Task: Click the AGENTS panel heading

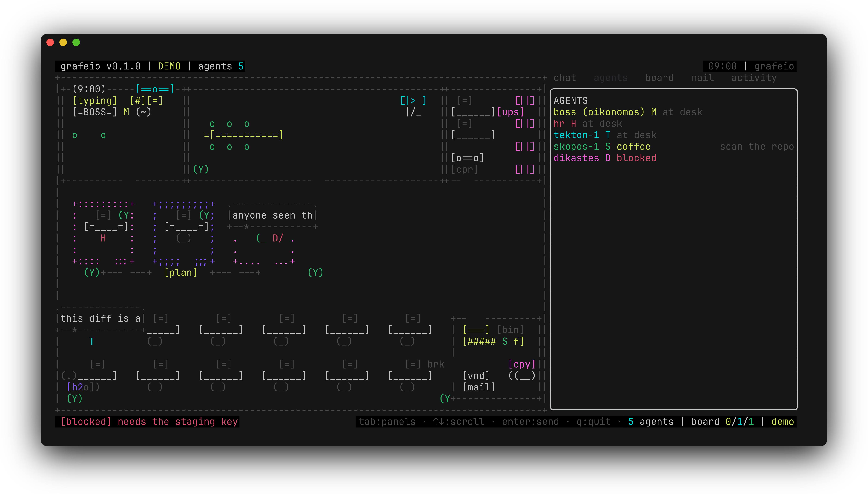Action: pyautogui.click(x=570, y=101)
